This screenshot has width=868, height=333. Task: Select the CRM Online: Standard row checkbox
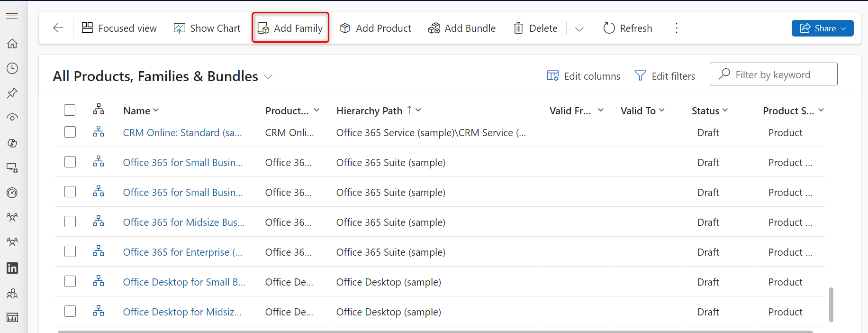(70, 132)
